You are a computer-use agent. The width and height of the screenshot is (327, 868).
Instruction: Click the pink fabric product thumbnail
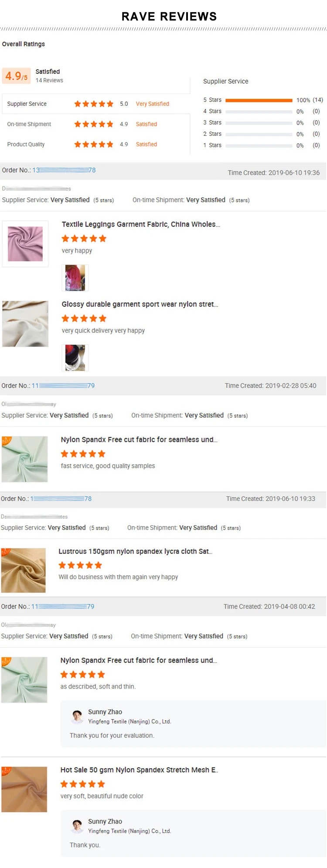[25, 244]
